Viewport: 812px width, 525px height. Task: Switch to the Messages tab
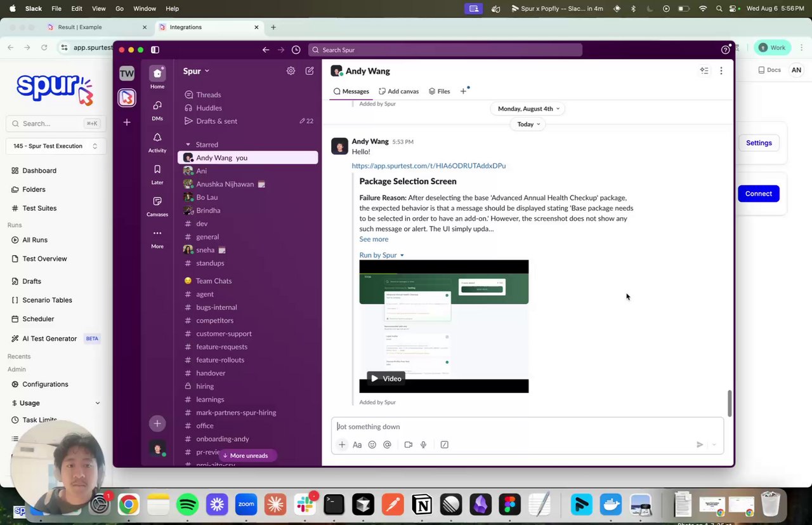pos(351,91)
